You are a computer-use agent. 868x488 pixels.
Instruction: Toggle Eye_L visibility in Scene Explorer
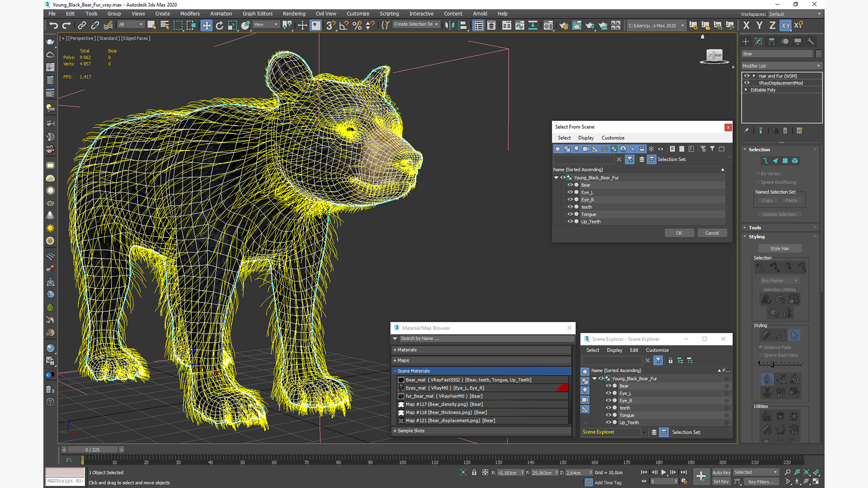click(x=609, y=393)
